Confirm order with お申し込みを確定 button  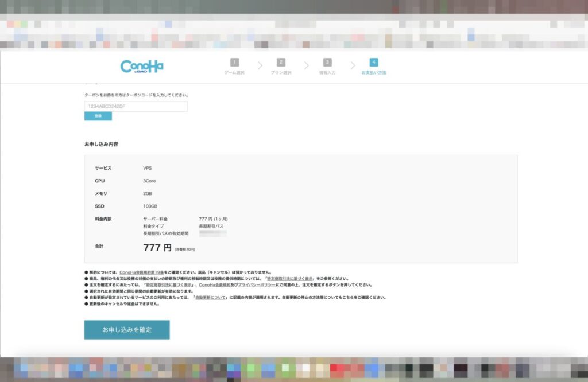[127, 330]
